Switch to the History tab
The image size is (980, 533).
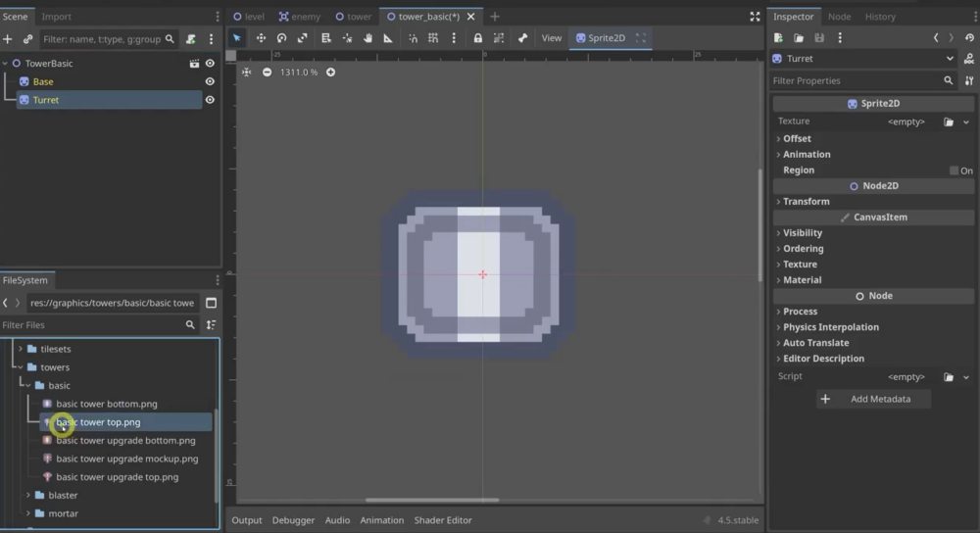click(880, 17)
